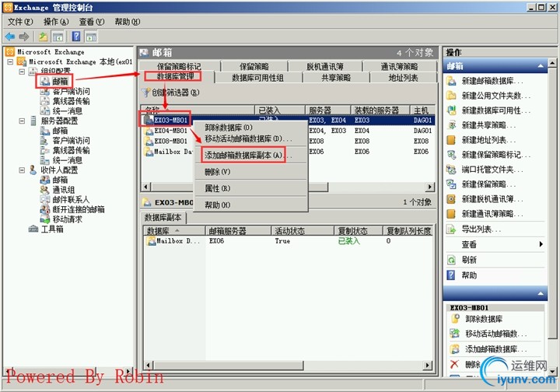Click right arrow of database list horizontal scrollbar
The width and height of the screenshot is (560, 392).
point(429,187)
